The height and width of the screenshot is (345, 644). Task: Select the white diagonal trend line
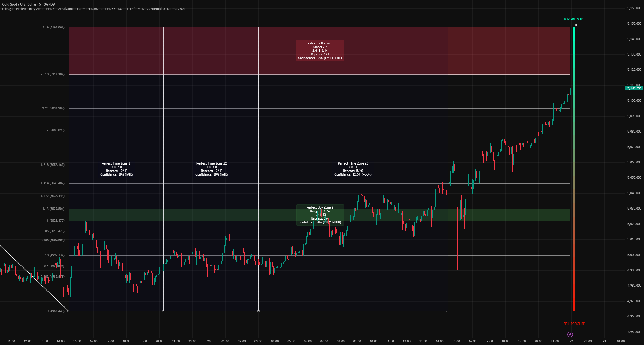34,278
